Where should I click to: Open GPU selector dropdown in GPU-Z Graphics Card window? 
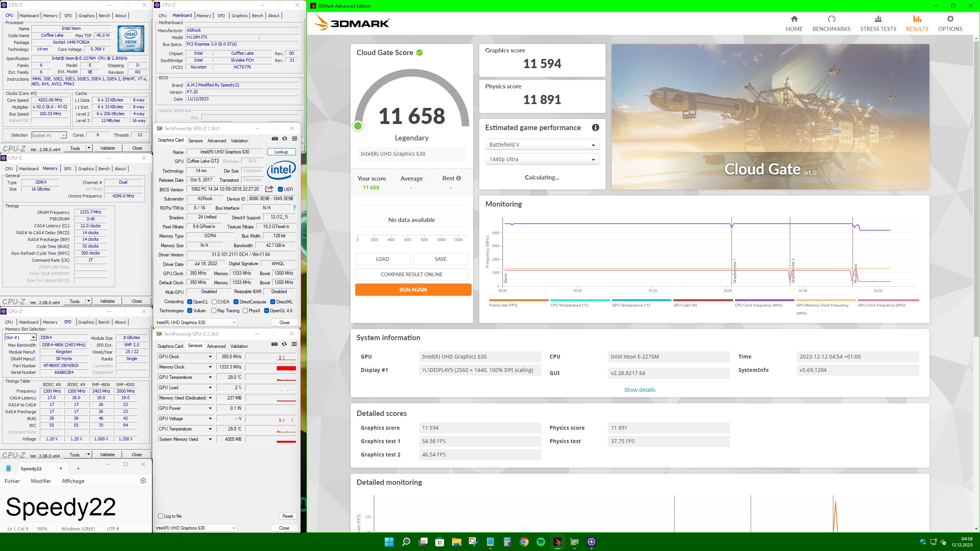coord(196,323)
